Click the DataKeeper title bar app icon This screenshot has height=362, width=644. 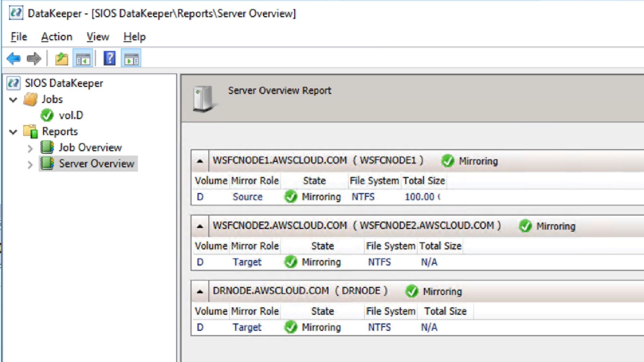[16, 13]
